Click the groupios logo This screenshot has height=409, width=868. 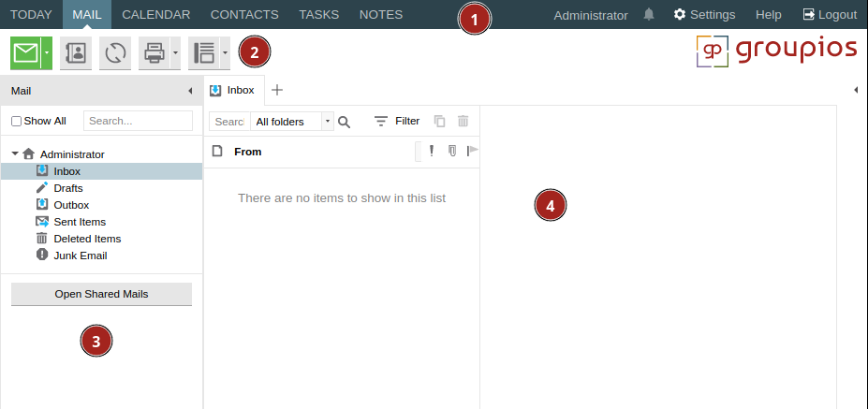tap(776, 51)
